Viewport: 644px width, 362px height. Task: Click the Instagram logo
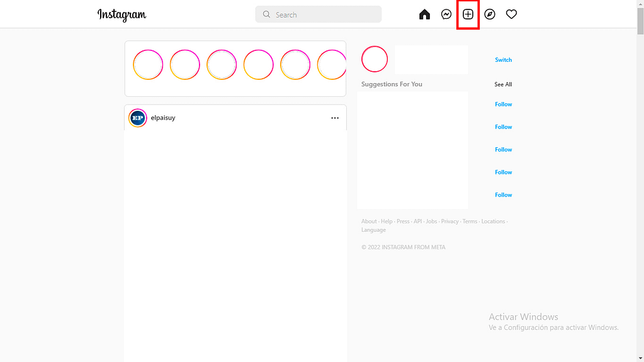coord(121,14)
